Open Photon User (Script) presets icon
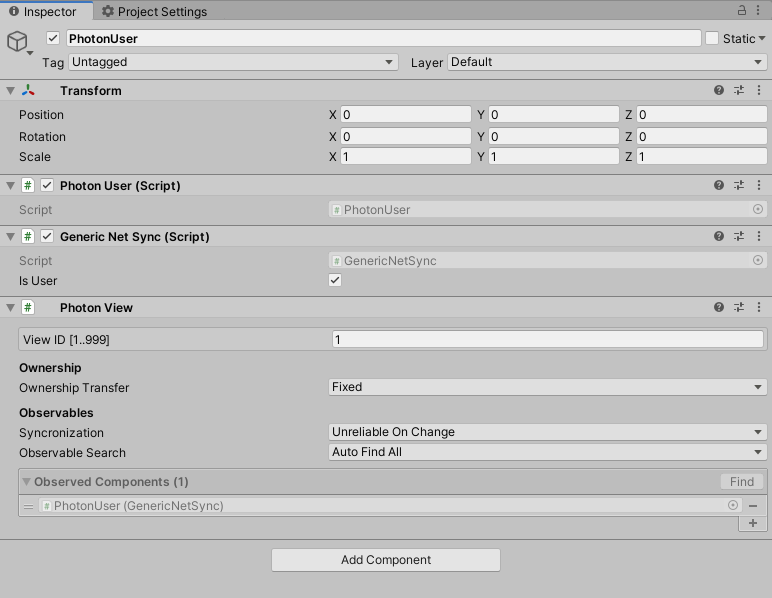 739,185
